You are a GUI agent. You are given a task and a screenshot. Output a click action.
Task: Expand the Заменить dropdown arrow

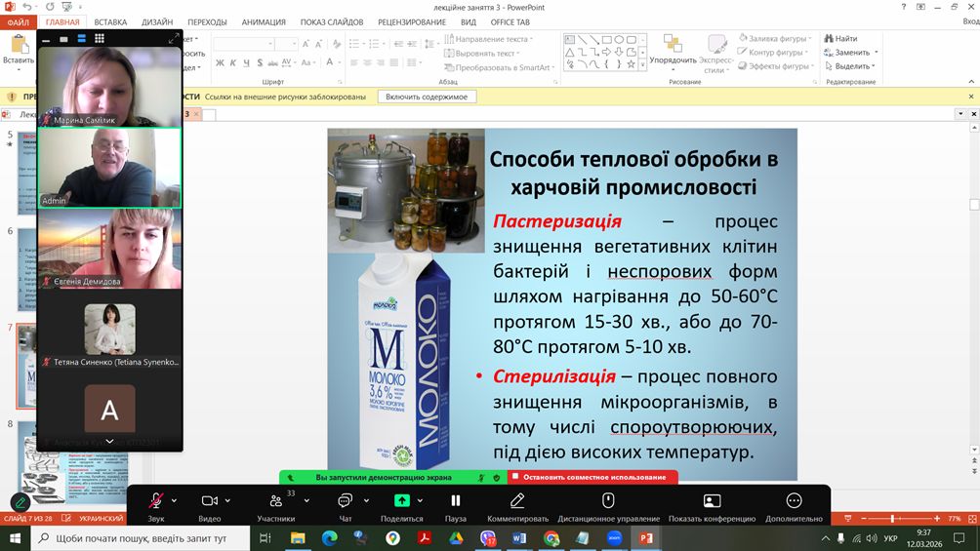(876, 53)
